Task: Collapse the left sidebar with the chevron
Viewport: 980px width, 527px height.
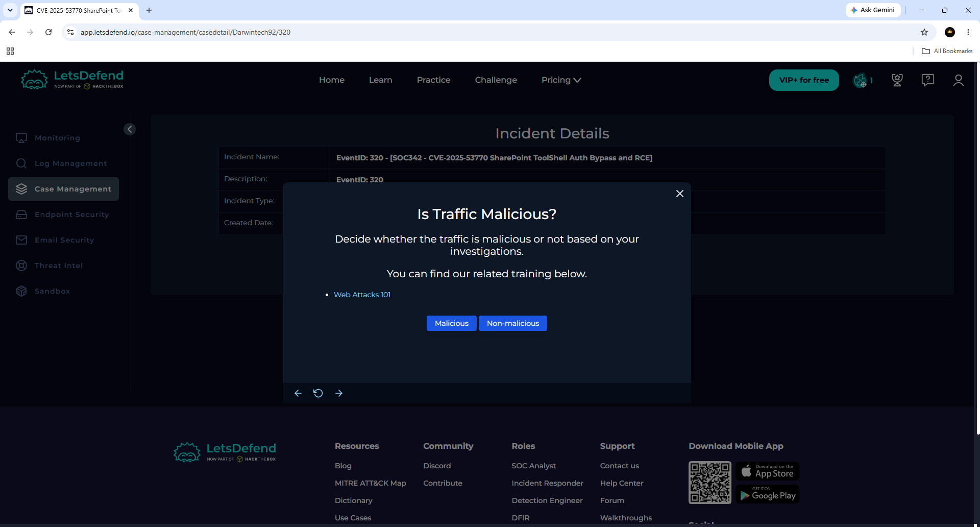Action: (130, 129)
